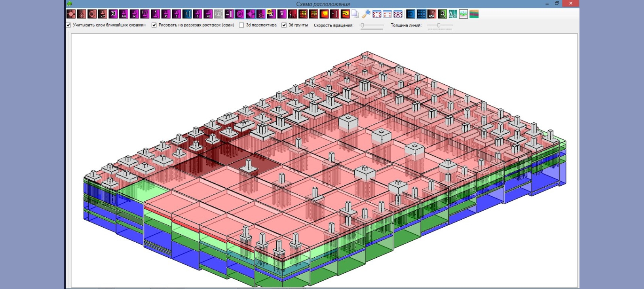644x289 pixels.
Task: Click the app icon in title bar
Action: (69, 4)
